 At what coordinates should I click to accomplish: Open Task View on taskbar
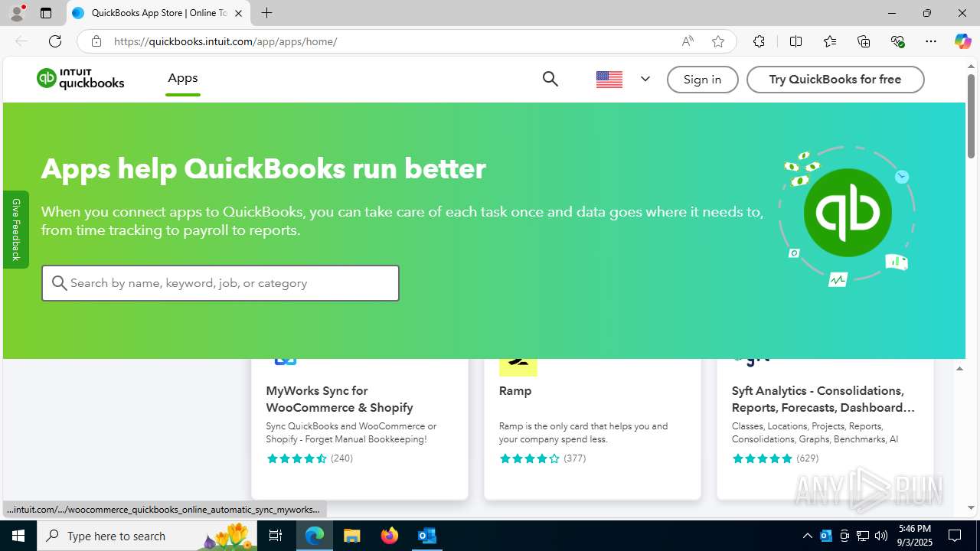[276, 536]
